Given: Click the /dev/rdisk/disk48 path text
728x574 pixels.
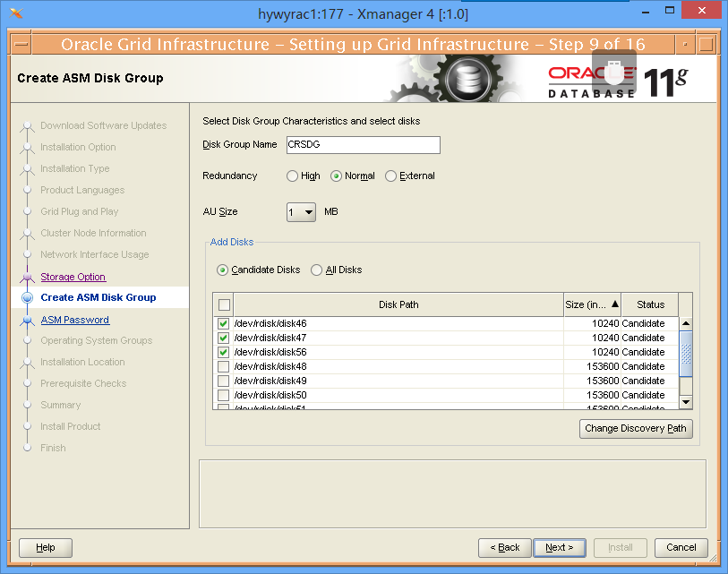Looking at the screenshot, I should click(270, 366).
